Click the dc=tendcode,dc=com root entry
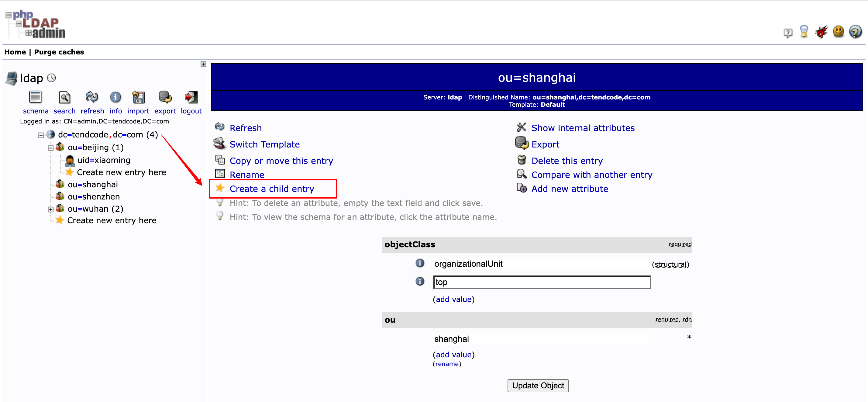Screen dimensions: 868x402 pos(108,135)
